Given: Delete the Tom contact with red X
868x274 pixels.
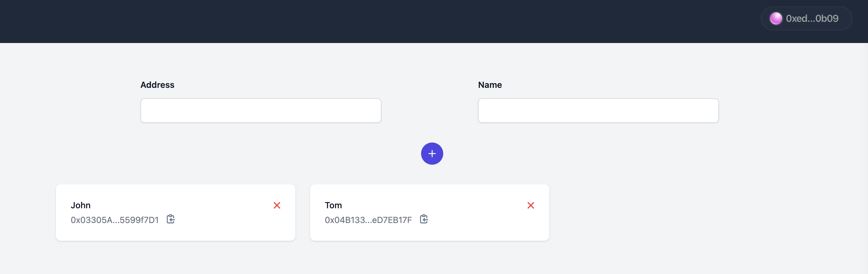Looking at the screenshot, I should (531, 205).
